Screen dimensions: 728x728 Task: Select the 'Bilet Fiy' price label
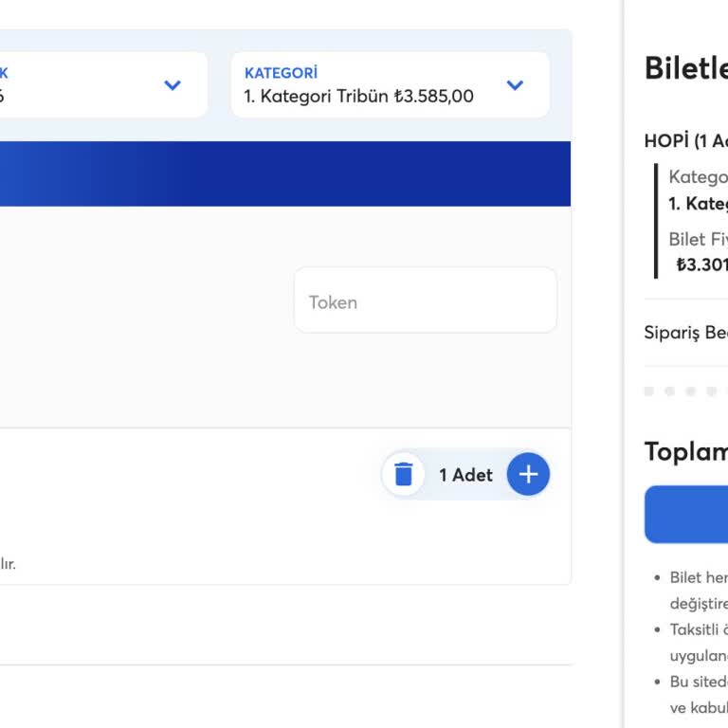tap(699, 240)
